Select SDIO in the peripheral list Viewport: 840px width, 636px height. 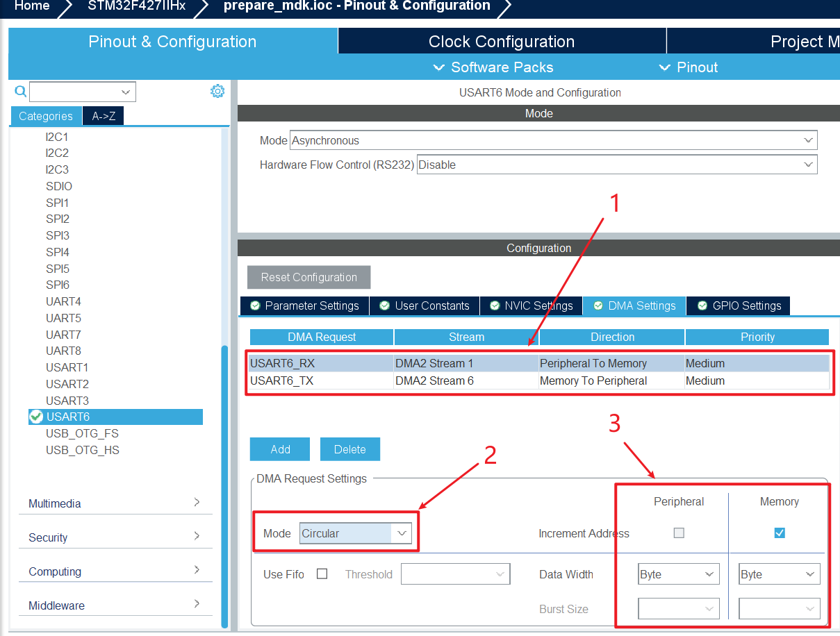pos(59,186)
